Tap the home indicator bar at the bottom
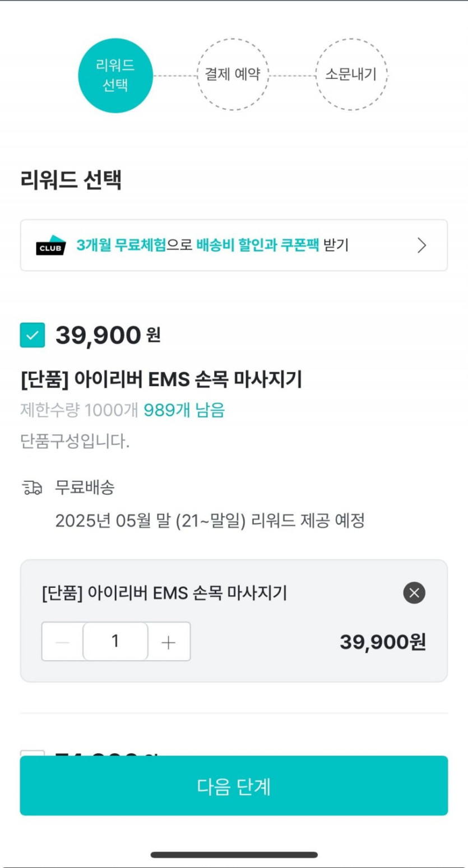Image resolution: width=468 pixels, height=868 pixels. tap(234, 855)
